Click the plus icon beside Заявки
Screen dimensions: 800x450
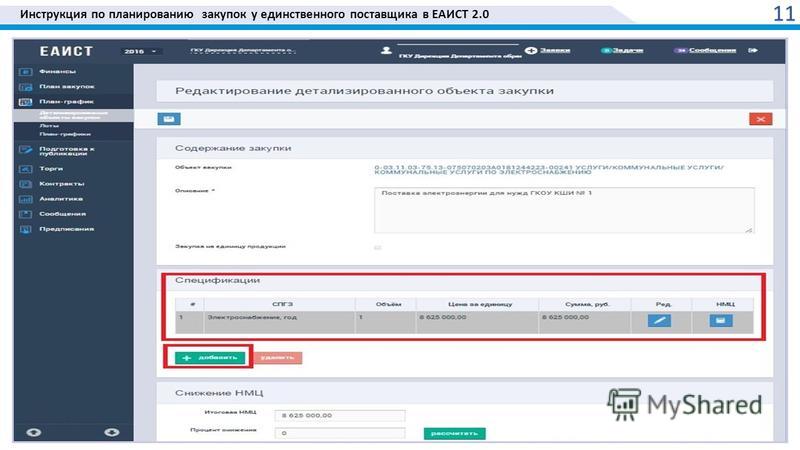coord(531,51)
